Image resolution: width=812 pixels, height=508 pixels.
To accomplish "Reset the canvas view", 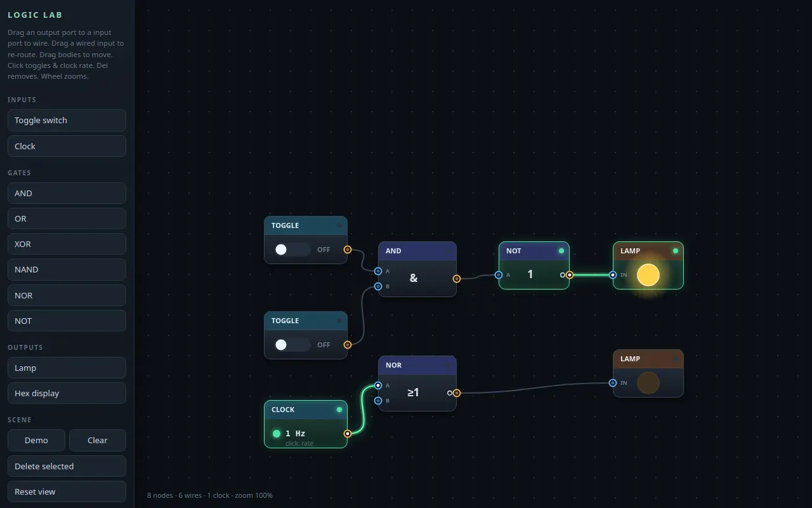I will [x=67, y=491].
